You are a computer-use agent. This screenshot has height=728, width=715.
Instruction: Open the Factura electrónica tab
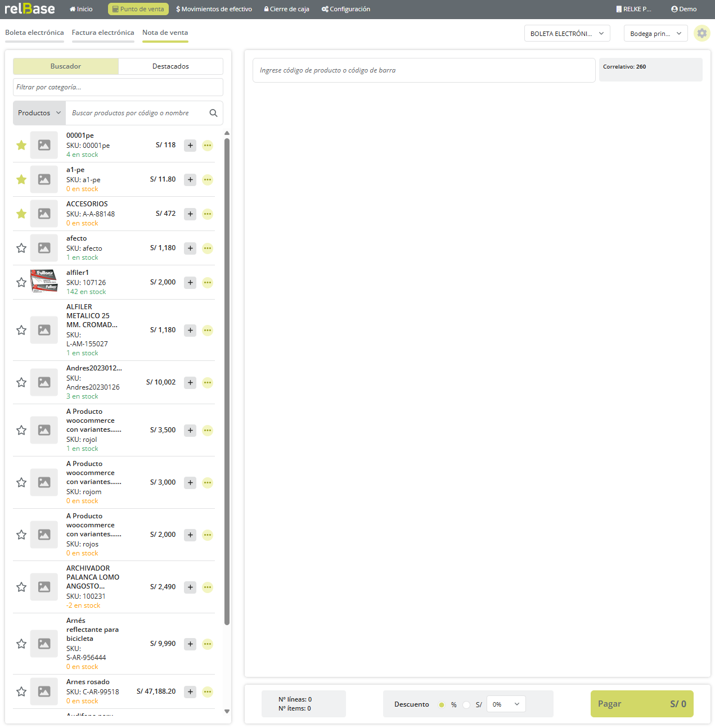(103, 33)
